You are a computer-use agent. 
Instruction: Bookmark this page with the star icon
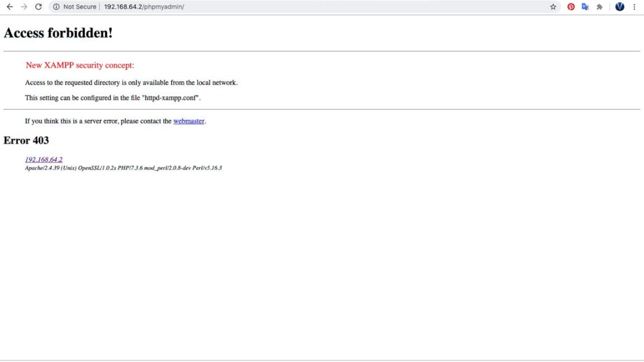553,7
